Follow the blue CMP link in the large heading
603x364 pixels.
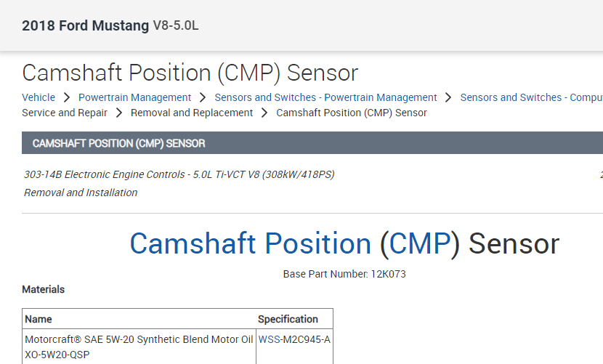click(420, 244)
